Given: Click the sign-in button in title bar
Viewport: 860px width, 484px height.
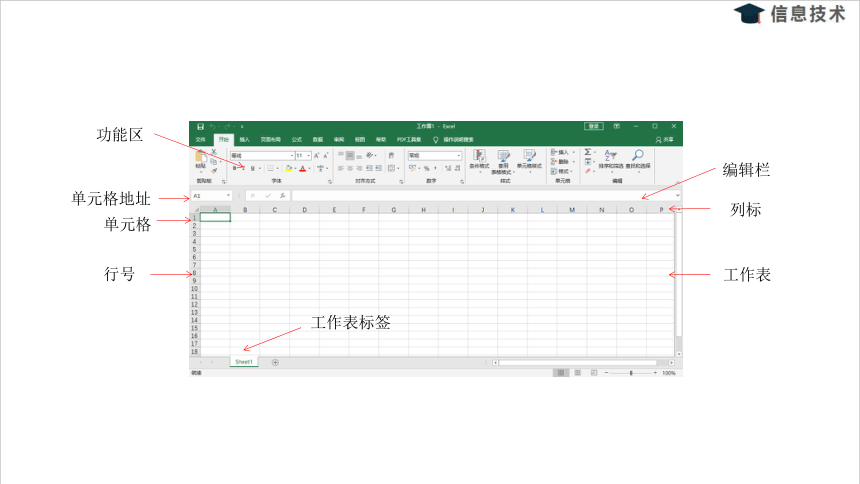Looking at the screenshot, I should click(x=594, y=126).
